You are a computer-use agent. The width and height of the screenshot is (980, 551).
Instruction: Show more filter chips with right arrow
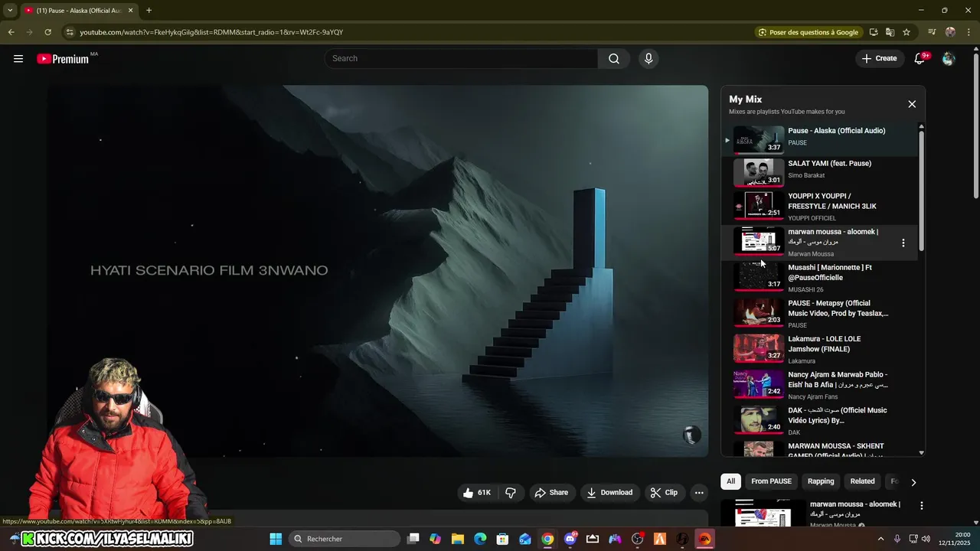[913, 482]
